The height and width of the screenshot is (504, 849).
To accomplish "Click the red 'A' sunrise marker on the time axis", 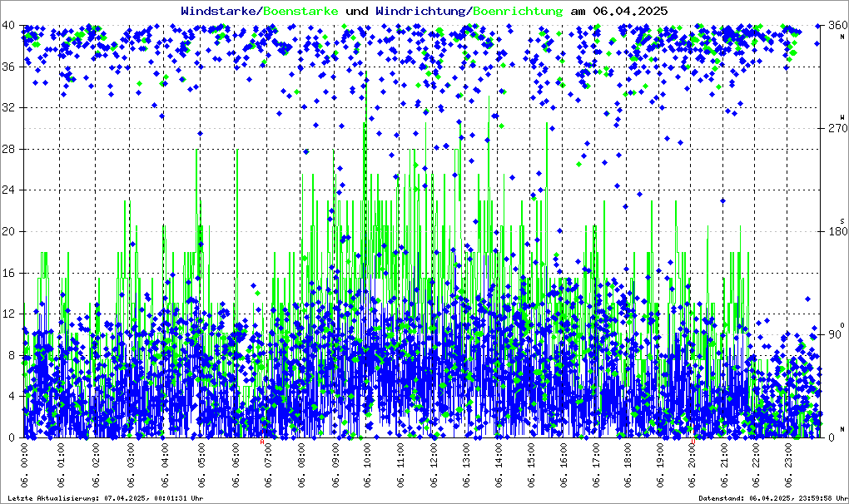I will tap(262, 442).
